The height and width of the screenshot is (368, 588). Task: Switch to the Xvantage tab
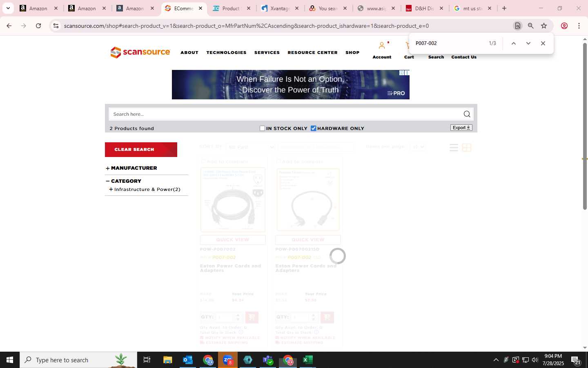pyautogui.click(x=280, y=8)
